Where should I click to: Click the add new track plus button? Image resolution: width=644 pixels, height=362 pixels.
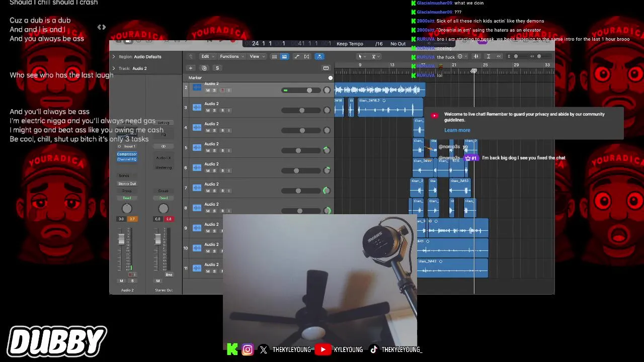(191, 68)
